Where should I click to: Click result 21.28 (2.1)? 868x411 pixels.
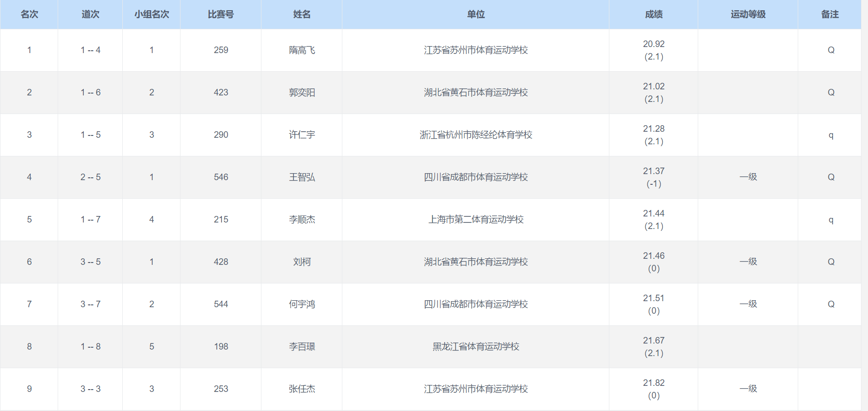654,135
